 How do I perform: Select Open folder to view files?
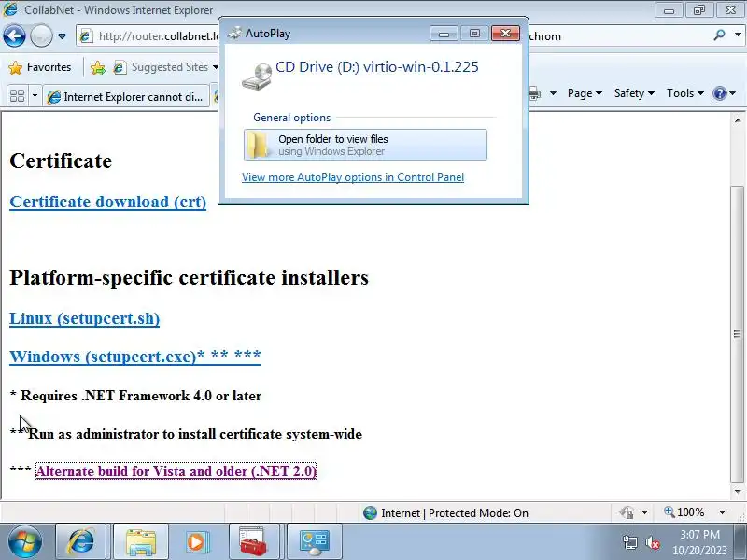pyautogui.click(x=365, y=145)
